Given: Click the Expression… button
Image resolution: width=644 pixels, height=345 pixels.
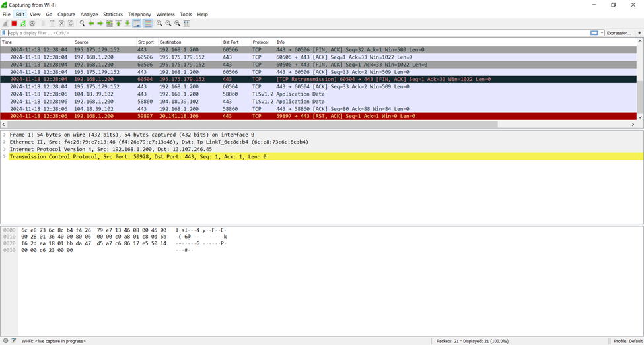Looking at the screenshot, I should (x=619, y=32).
